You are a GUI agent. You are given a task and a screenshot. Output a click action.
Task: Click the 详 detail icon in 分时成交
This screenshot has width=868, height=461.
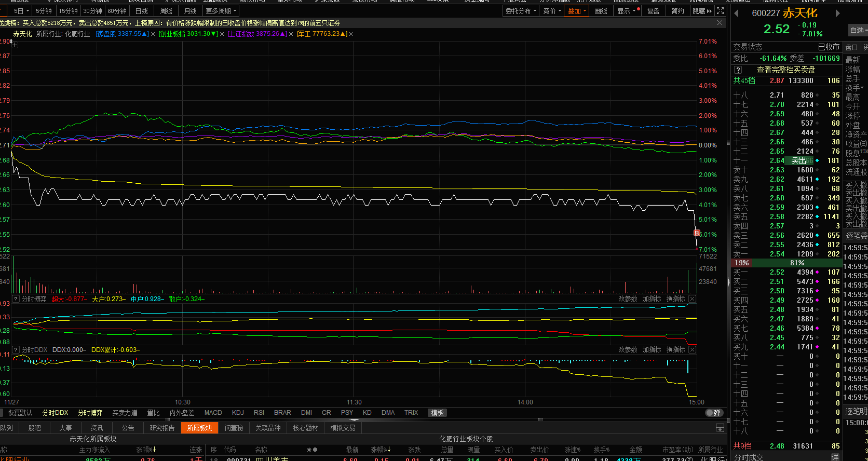click(x=835, y=457)
